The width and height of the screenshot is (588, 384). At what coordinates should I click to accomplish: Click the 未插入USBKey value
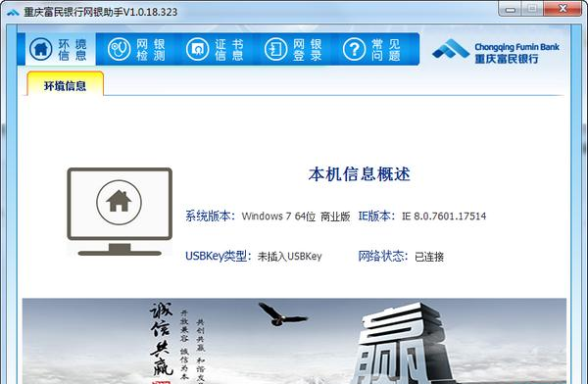pos(289,257)
